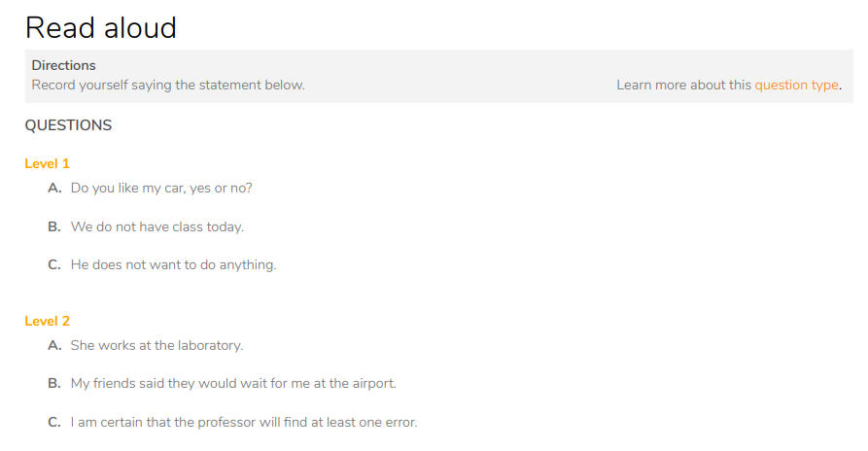Viewport: 868px width, 451px height.
Task: Choose sentence about friends waiting at the airport
Action: [233, 384]
